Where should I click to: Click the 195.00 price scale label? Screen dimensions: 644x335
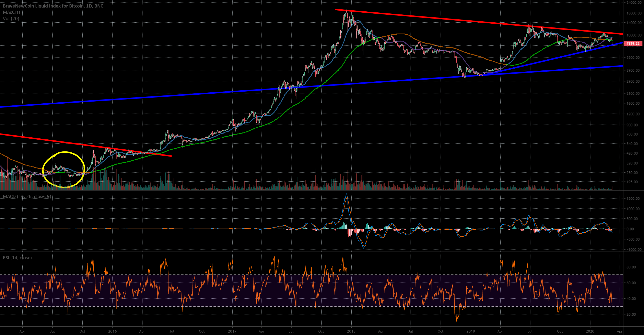click(x=632, y=182)
